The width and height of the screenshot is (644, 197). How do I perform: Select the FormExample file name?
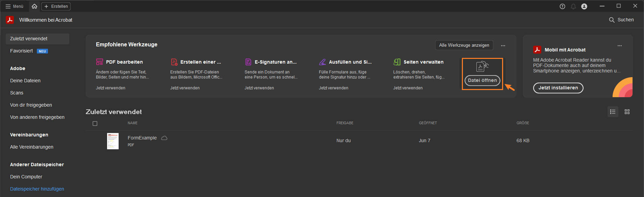(x=142, y=138)
